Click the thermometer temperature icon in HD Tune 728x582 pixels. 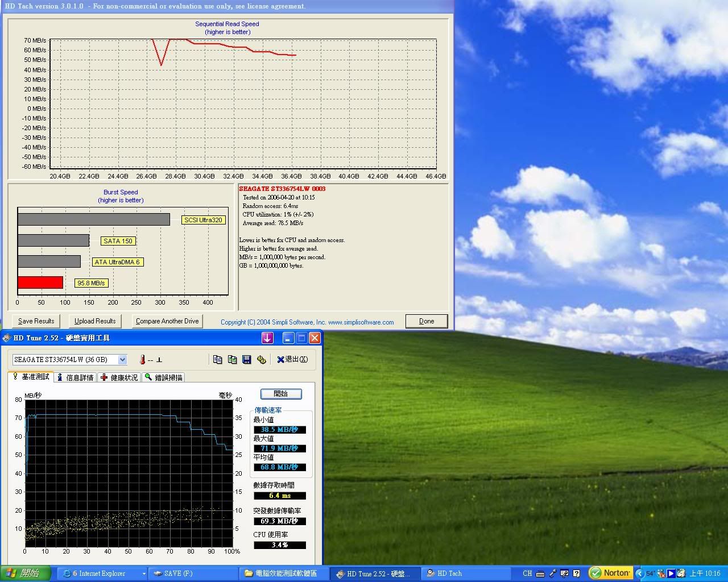click(x=142, y=360)
